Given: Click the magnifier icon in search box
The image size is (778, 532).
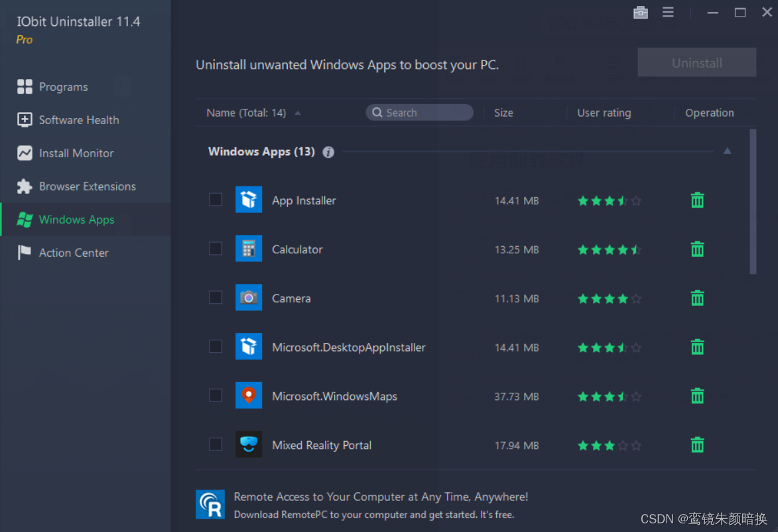Looking at the screenshot, I should click(x=377, y=113).
